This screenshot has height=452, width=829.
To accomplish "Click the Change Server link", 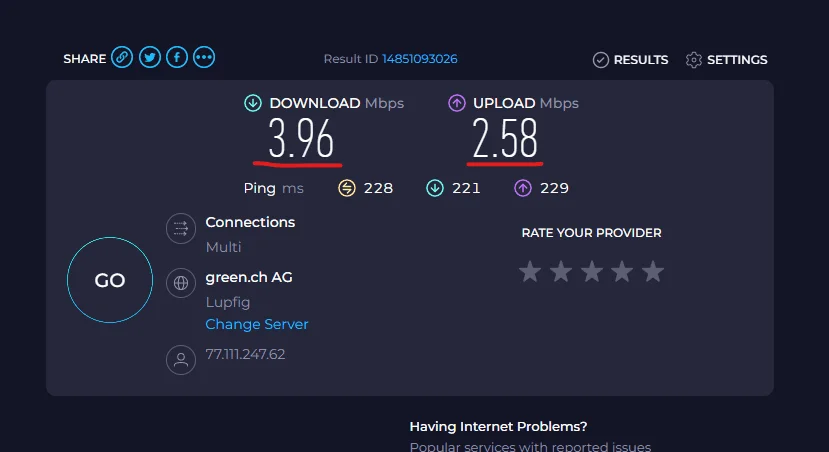I will (256, 324).
